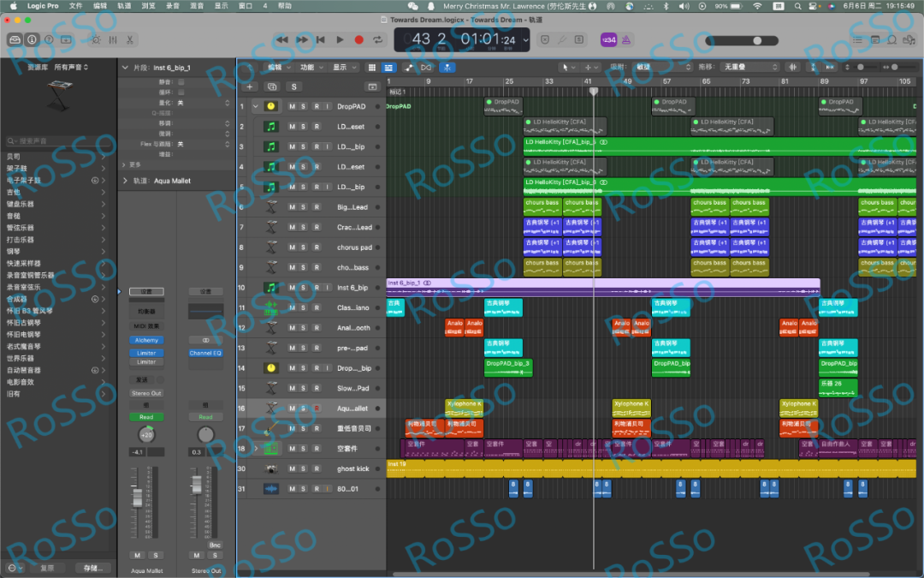Toggle the Inspector icon
Screen dimensions: 924x578
(32, 39)
